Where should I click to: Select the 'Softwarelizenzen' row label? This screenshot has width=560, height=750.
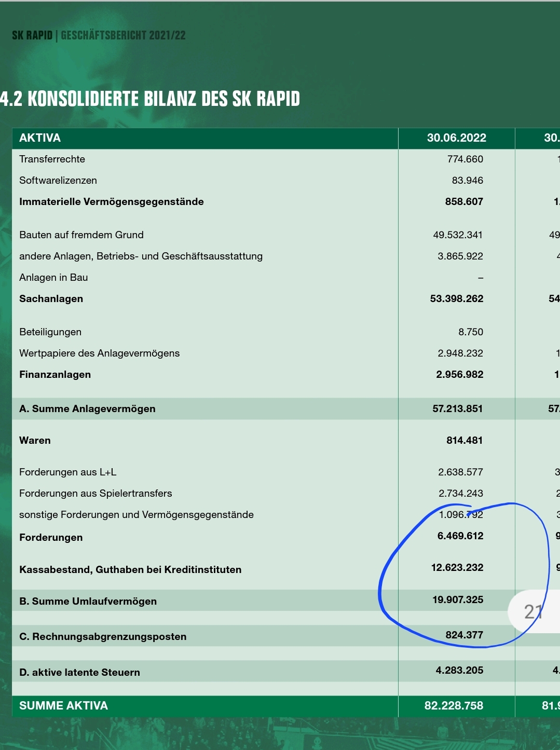[58, 181]
